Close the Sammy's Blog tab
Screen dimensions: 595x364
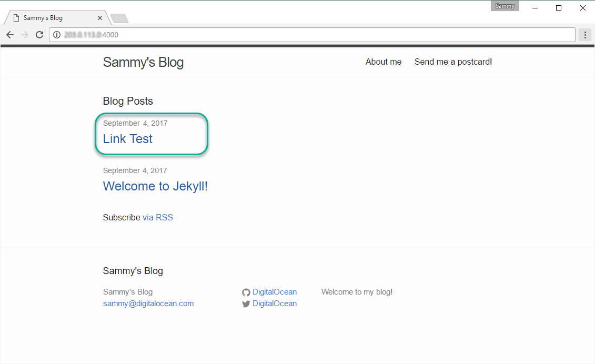[100, 18]
